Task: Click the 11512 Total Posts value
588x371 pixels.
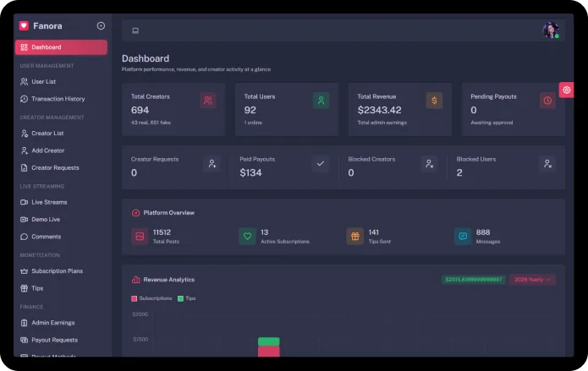Action: point(162,232)
